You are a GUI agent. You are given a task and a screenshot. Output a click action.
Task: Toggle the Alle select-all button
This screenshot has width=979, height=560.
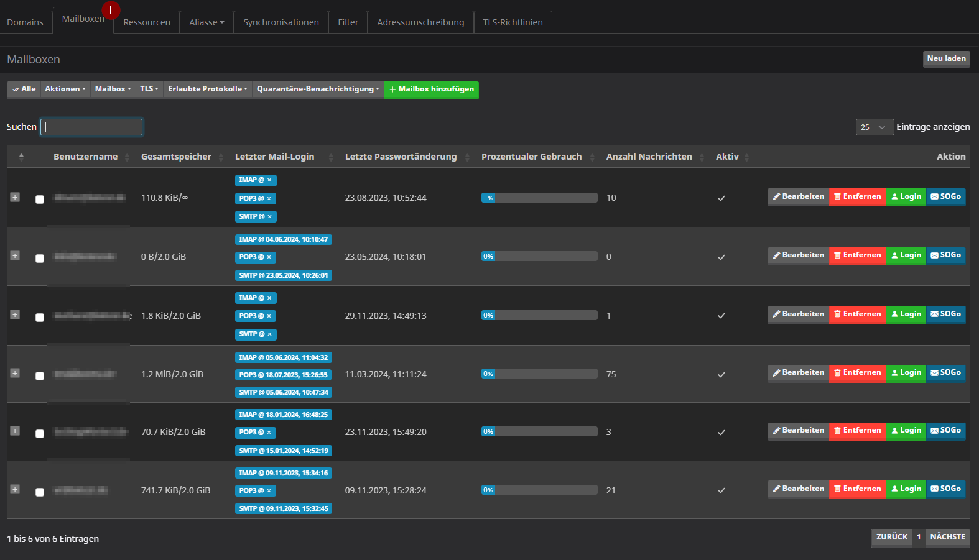(x=24, y=90)
